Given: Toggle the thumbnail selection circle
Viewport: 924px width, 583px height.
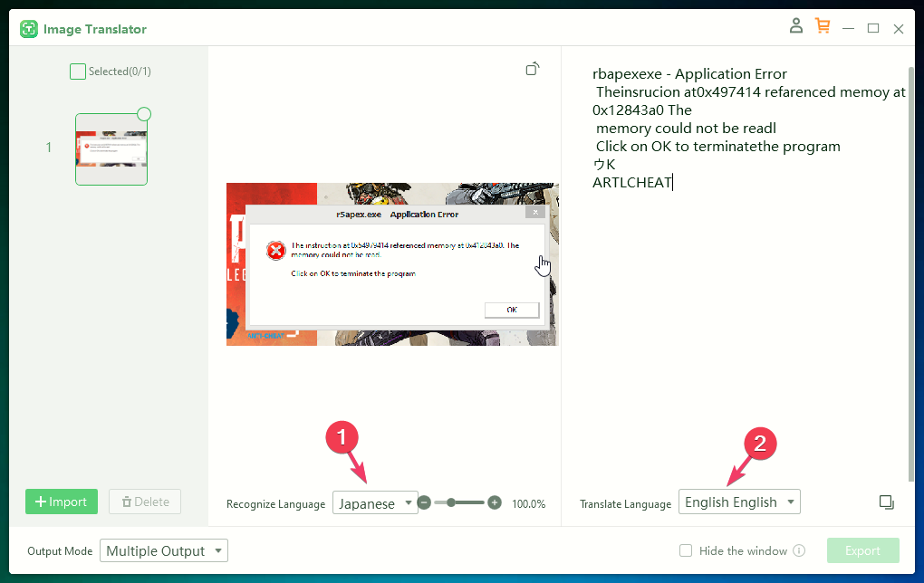Looking at the screenshot, I should tap(144, 114).
